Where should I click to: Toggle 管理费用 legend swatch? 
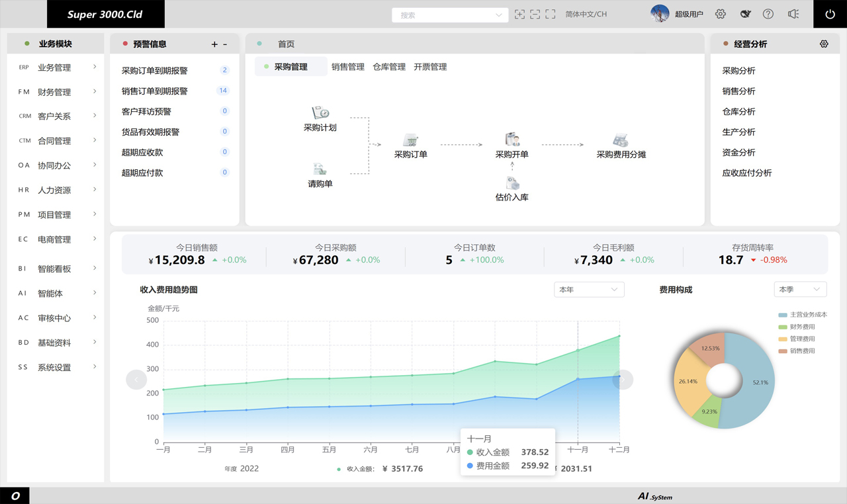783,339
